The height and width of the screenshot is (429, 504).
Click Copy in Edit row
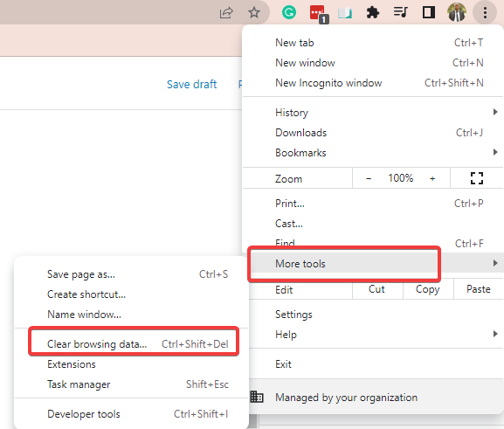428,289
